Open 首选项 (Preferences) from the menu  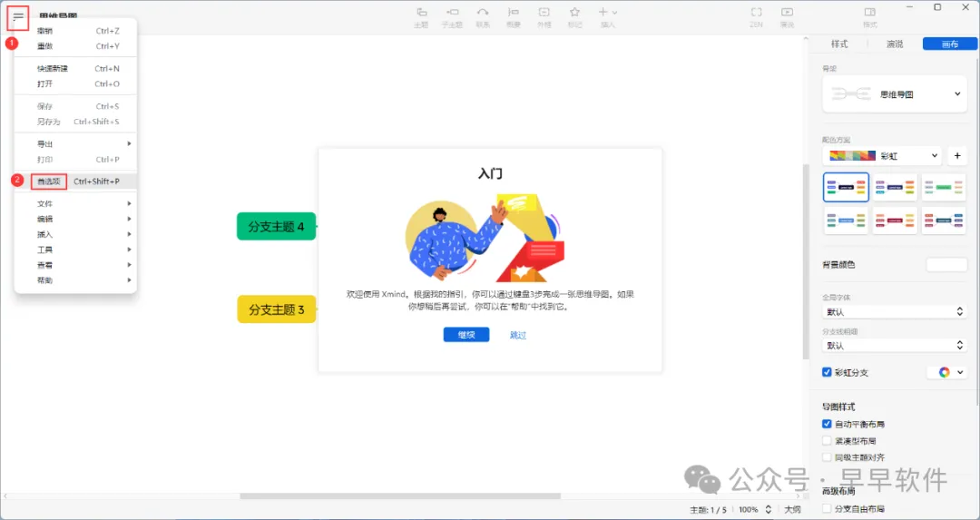(75, 182)
